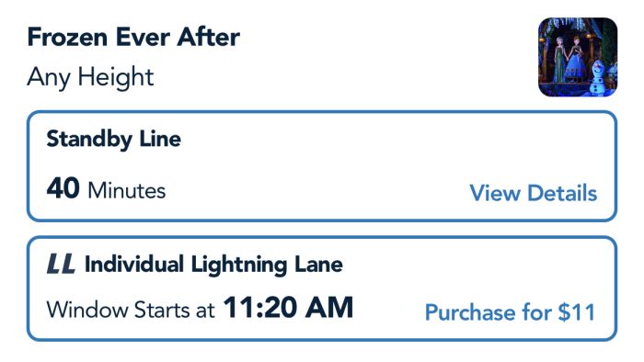The height and width of the screenshot is (362, 644).
Task: Open the Frozen Ever After title
Action: coord(133,37)
